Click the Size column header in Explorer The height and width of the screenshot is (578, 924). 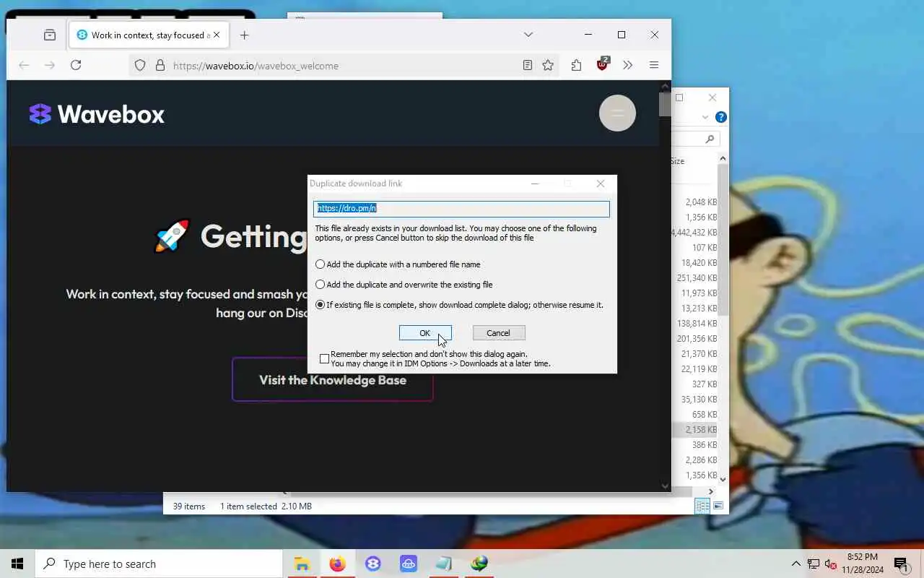[x=677, y=161]
